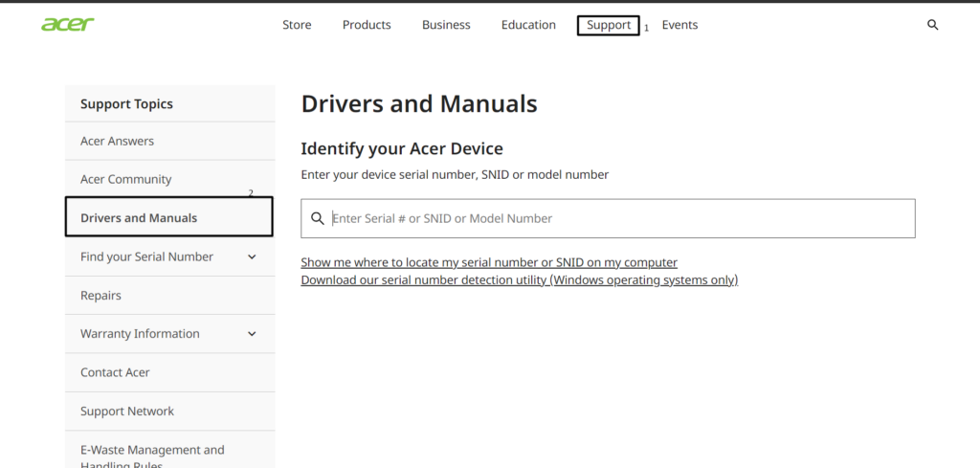The image size is (980, 468).
Task: Select Drivers and Manuals in sidebar
Action: click(139, 218)
